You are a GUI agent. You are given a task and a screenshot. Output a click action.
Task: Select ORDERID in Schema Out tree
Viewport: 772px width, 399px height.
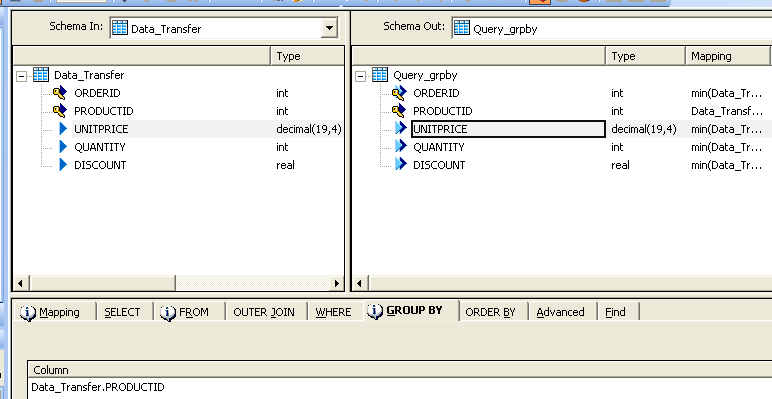436,93
